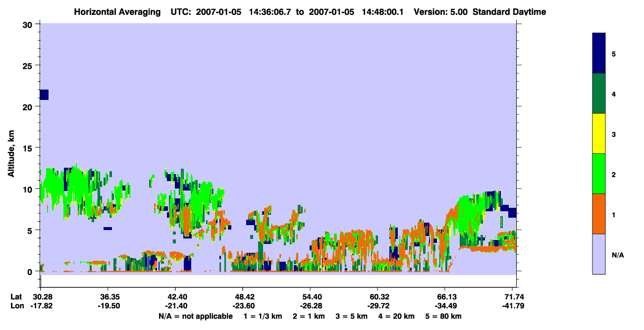Click the 'N/A = not applicable' legend note
Viewport: 644px width, 330px height.
coord(195,316)
